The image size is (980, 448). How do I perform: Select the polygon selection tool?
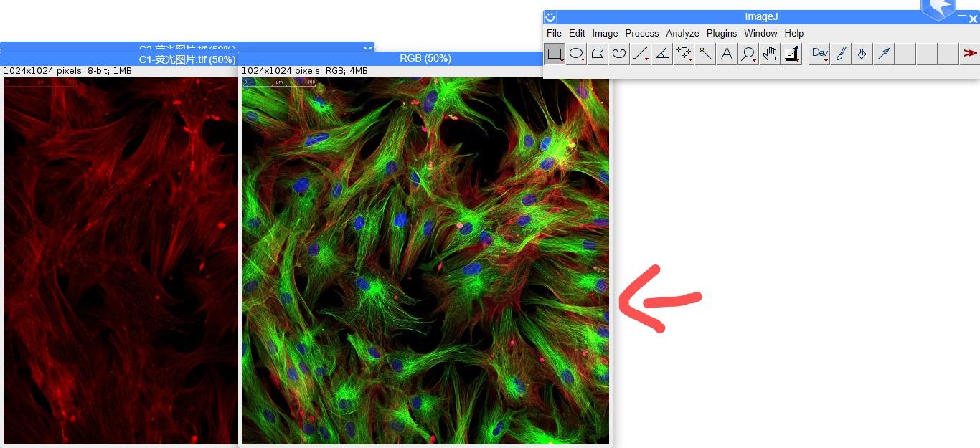point(598,53)
